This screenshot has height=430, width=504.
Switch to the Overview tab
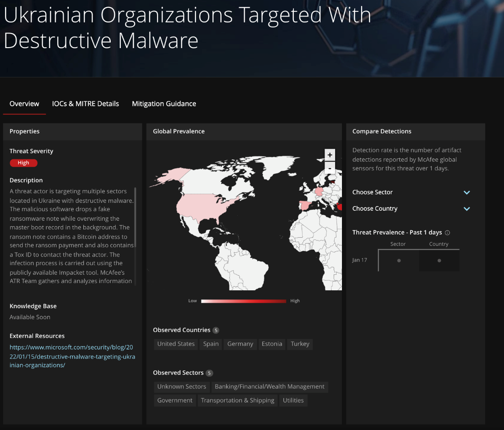point(24,103)
